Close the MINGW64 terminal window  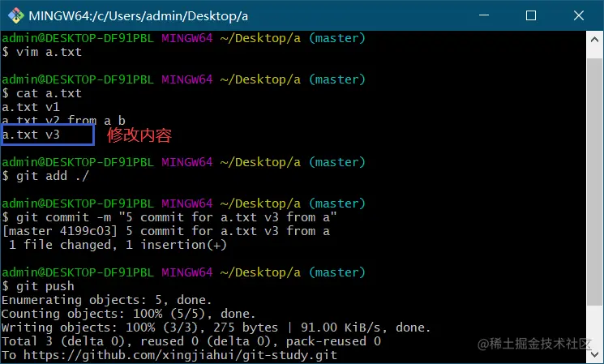click(579, 15)
